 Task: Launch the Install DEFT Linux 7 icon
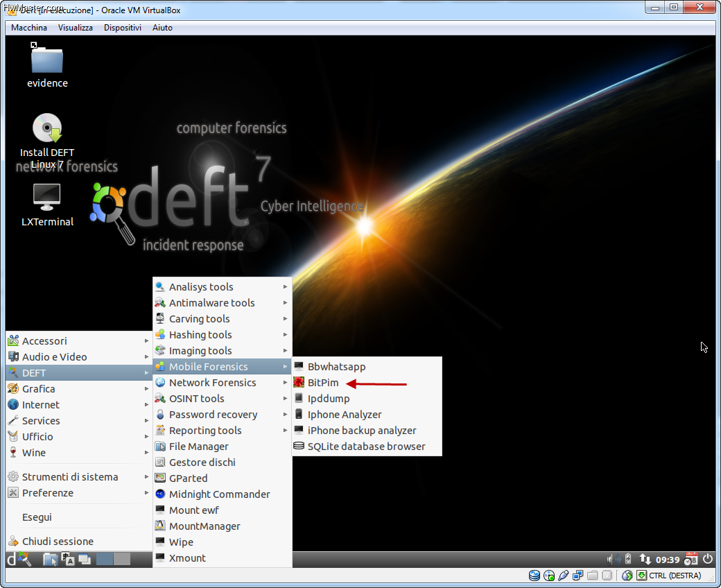(47, 141)
